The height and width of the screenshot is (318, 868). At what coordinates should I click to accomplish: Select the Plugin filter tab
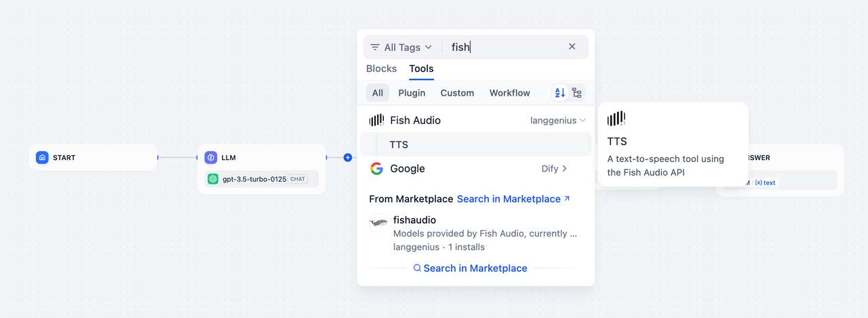tap(412, 93)
